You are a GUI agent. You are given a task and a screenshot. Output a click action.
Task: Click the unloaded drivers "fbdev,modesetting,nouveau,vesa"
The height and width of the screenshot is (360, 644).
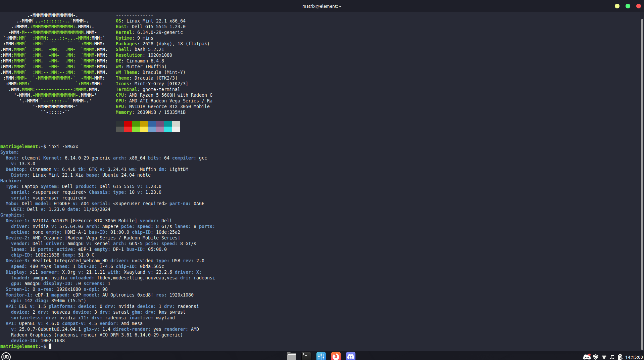(x=137, y=278)
